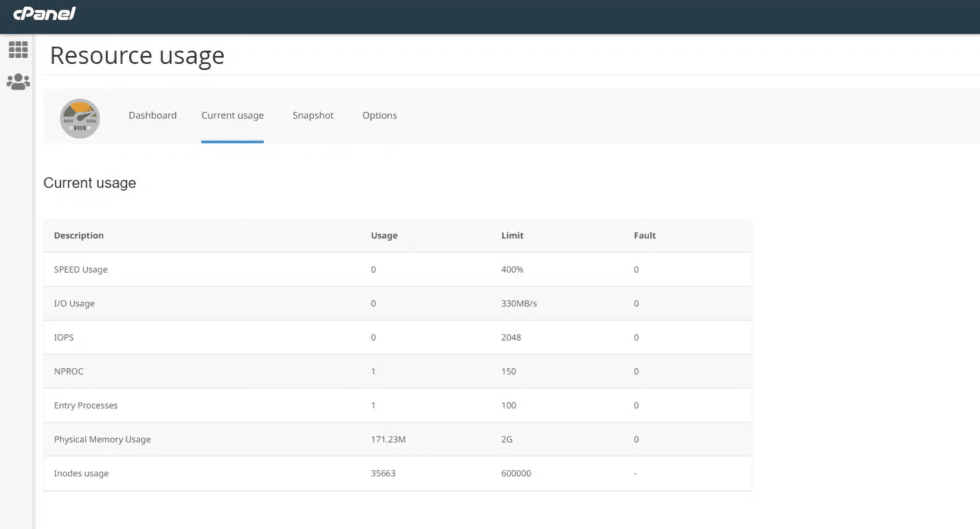Click the Physical Memory Usage row label
Image resolution: width=980 pixels, height=529 pixels.
point(102,439)
